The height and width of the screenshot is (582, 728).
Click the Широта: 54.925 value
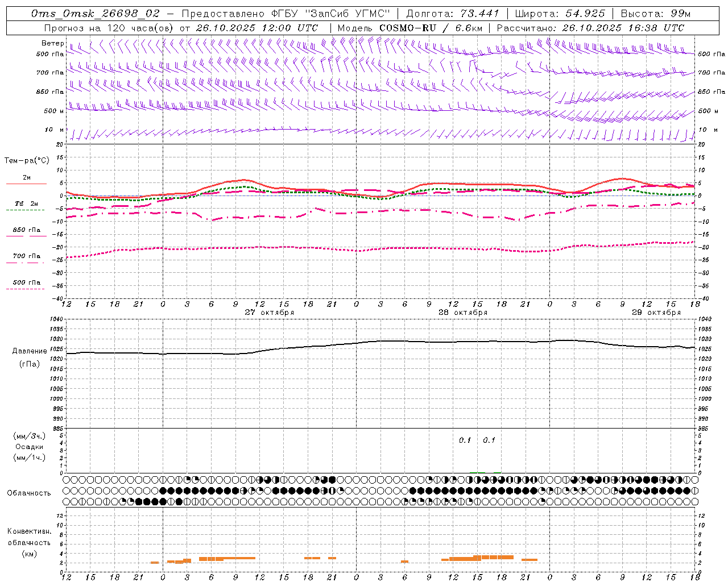coord(560,14)
